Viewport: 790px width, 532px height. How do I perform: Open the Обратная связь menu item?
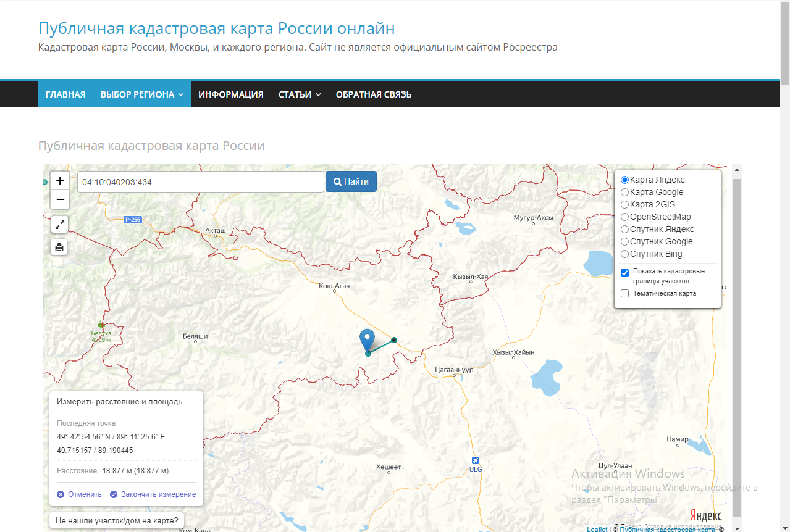coord(374,94)
